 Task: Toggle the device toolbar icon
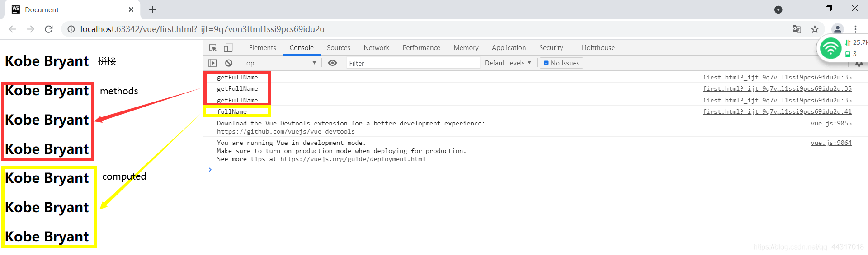click(x=228, y=48)
